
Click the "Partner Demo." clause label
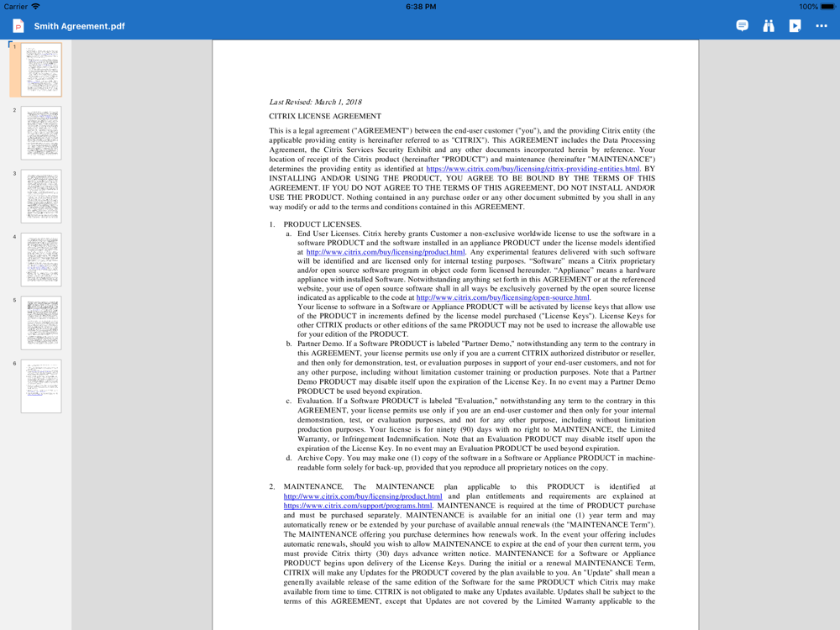320,344
